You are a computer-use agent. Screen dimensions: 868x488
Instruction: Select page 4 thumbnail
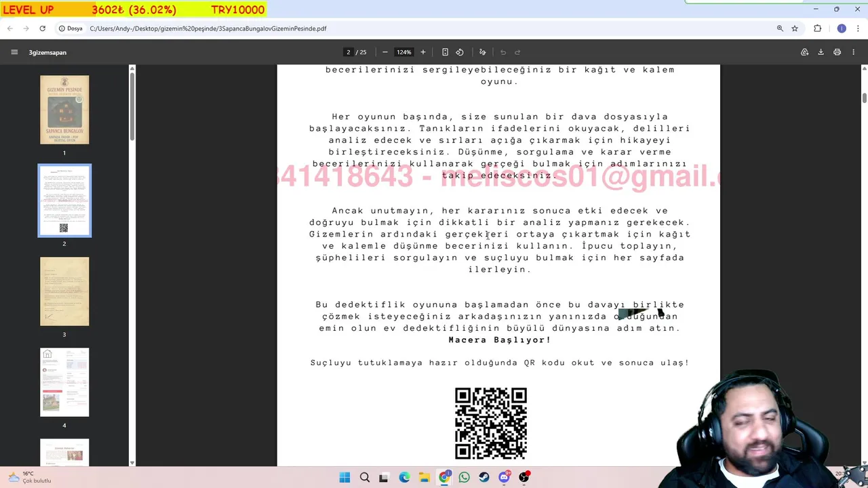(x=64, y=382)
